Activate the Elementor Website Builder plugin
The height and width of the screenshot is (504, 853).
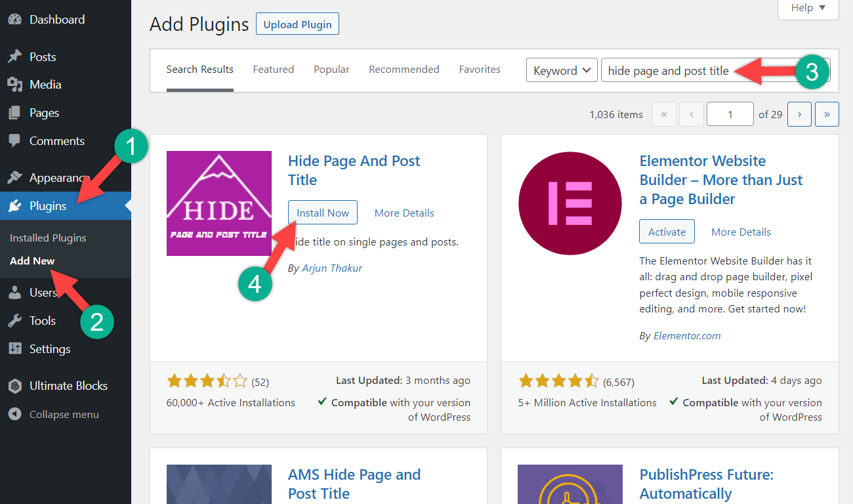[x=667, y=232]
